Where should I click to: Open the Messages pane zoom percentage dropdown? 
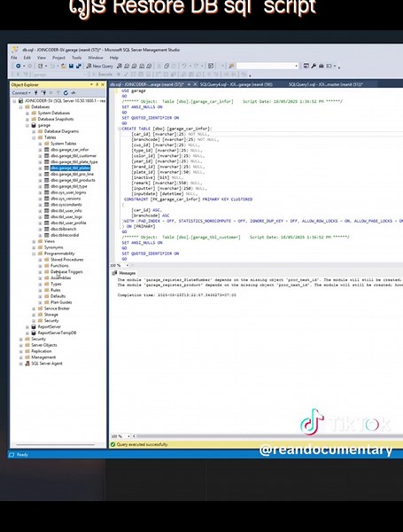(128, 436)
